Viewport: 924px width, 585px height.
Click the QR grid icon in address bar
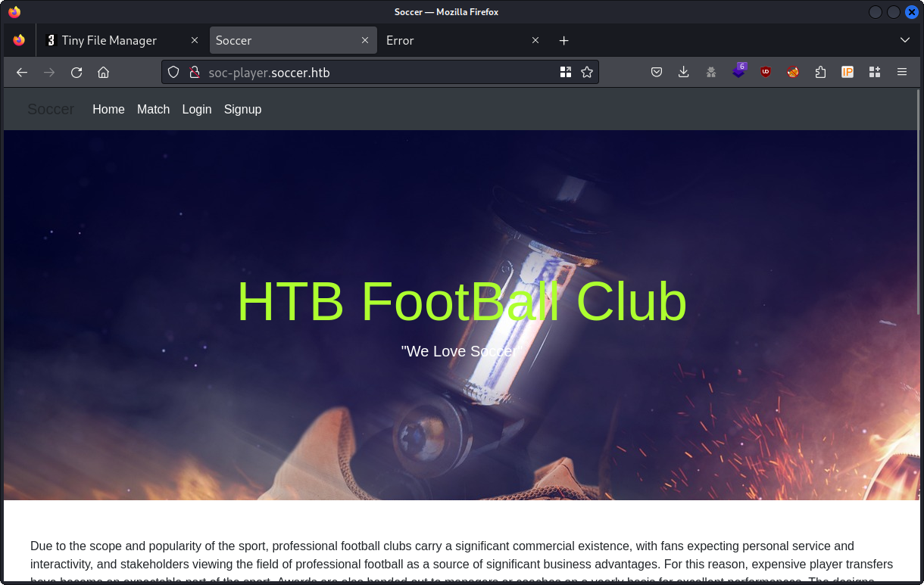(565, 73)
